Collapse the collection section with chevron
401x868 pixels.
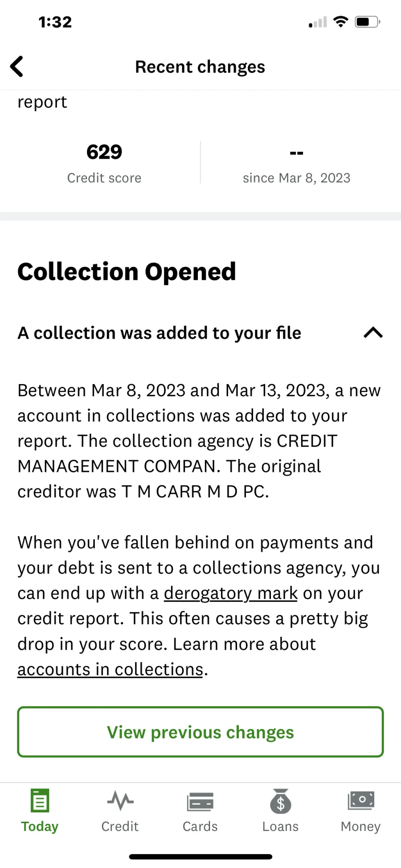coord(373,333)
